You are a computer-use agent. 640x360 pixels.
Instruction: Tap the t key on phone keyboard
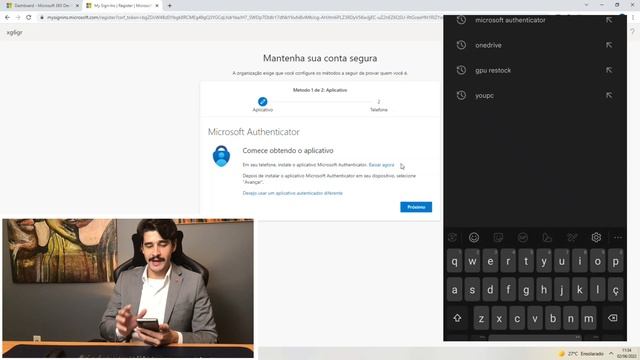(526, 261)
